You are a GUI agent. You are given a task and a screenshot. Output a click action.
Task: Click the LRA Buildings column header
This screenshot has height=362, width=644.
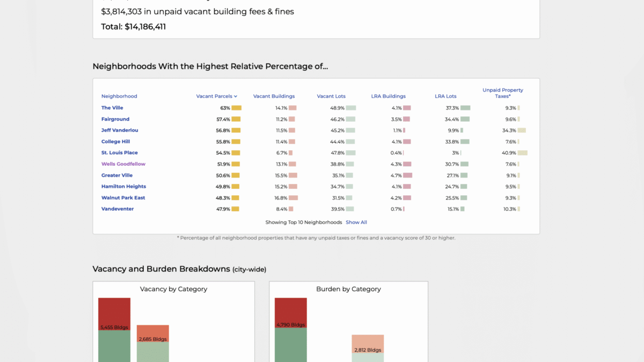[x=388, y=97]
